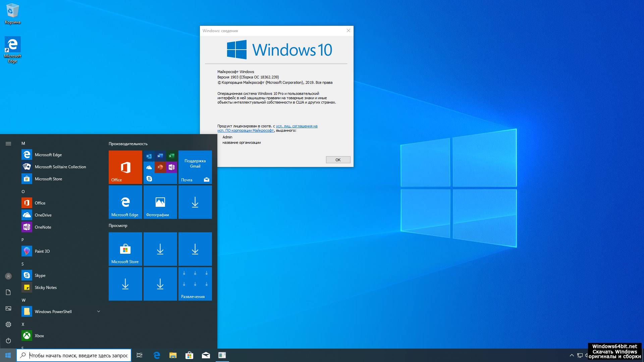Open OneDrive folder
Screen dimensions: 644x362
[x=43, y=215]
